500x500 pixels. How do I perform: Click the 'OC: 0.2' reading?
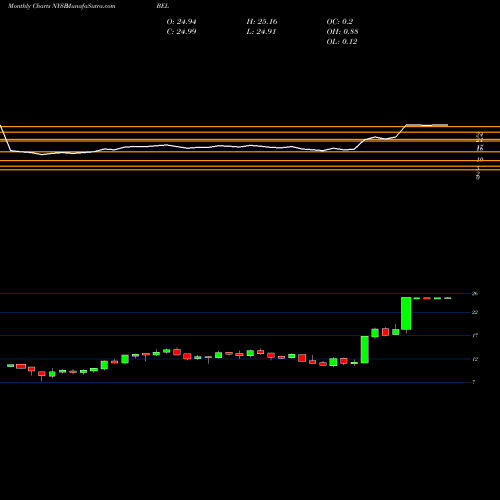pos(340,22)
